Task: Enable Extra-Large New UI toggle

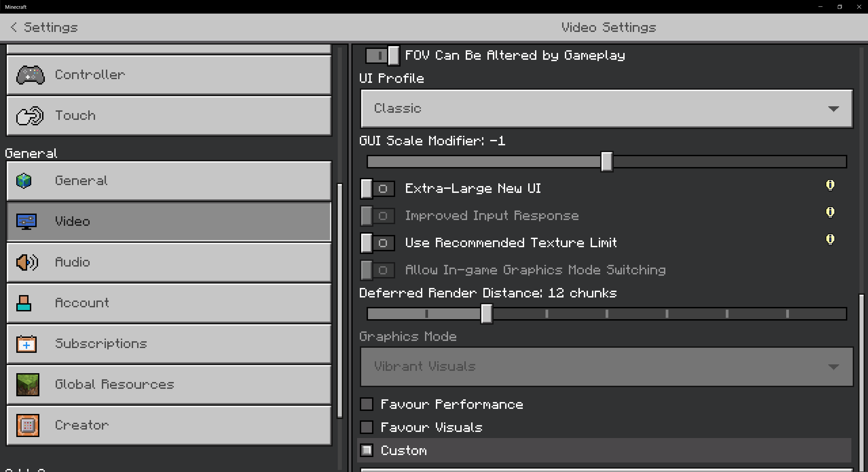Action: [377, 189]
